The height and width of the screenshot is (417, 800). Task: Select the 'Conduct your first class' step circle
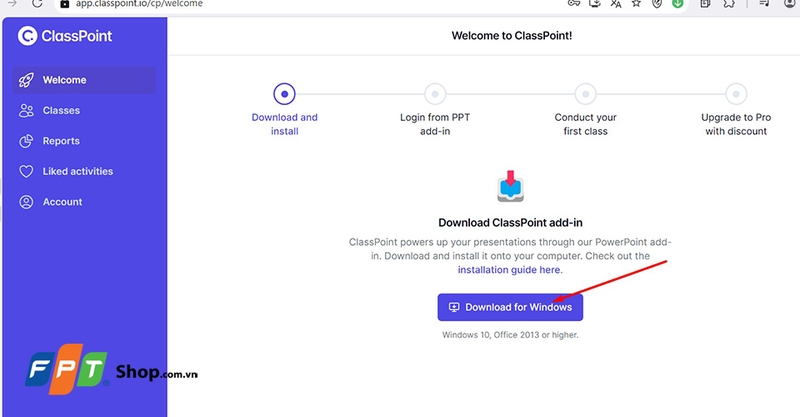(x=586, y=94)
